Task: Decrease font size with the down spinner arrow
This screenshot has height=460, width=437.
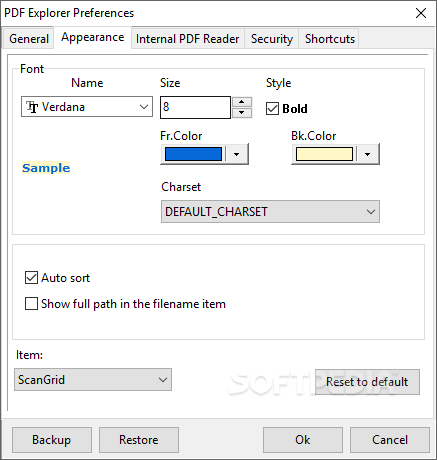Action: coord(242,113)
